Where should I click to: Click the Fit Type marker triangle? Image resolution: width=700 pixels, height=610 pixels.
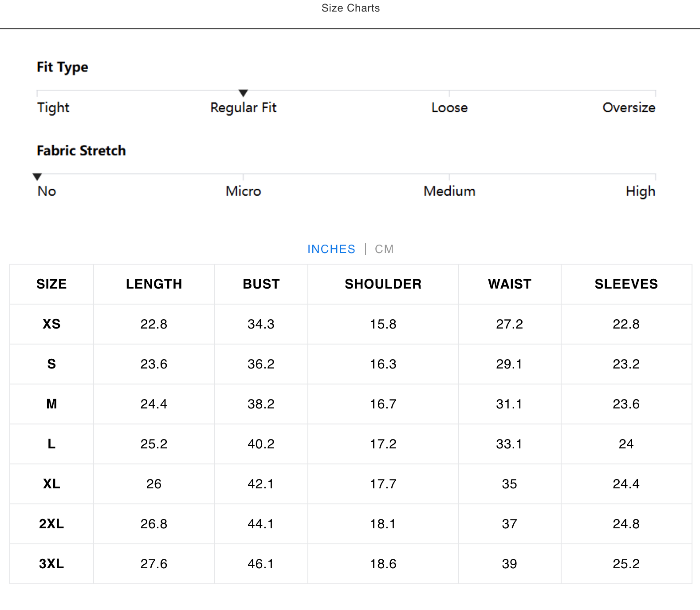pos(243,93)
